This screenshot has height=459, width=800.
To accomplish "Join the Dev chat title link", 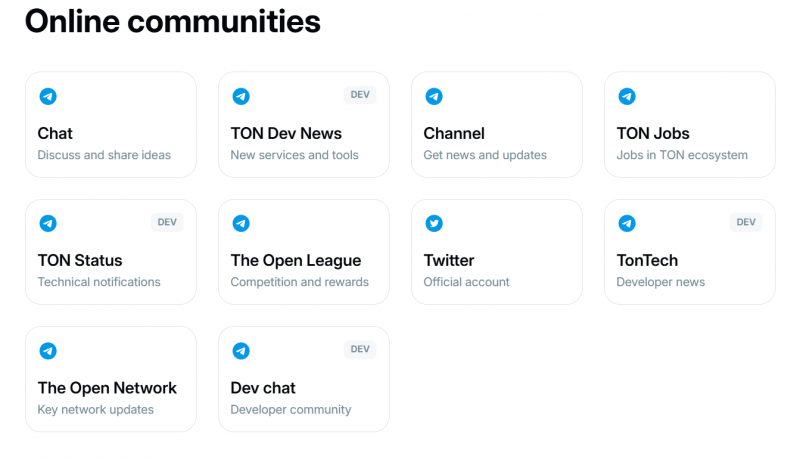I will click(x=263, y=388).
